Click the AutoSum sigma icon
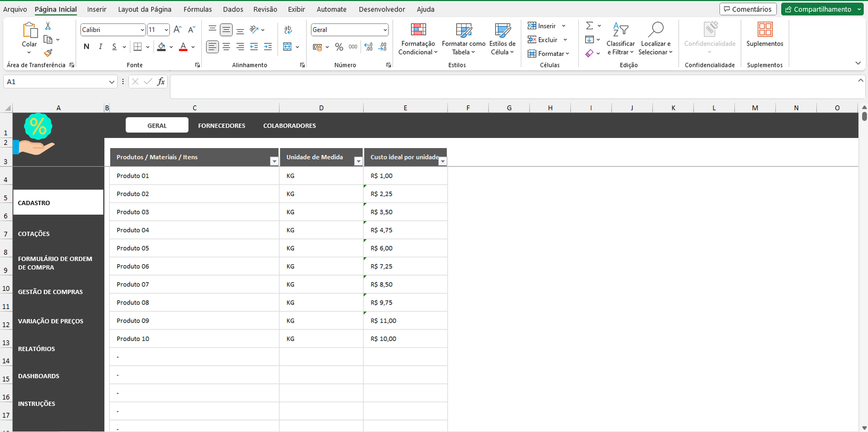 (x=589, y=26)
